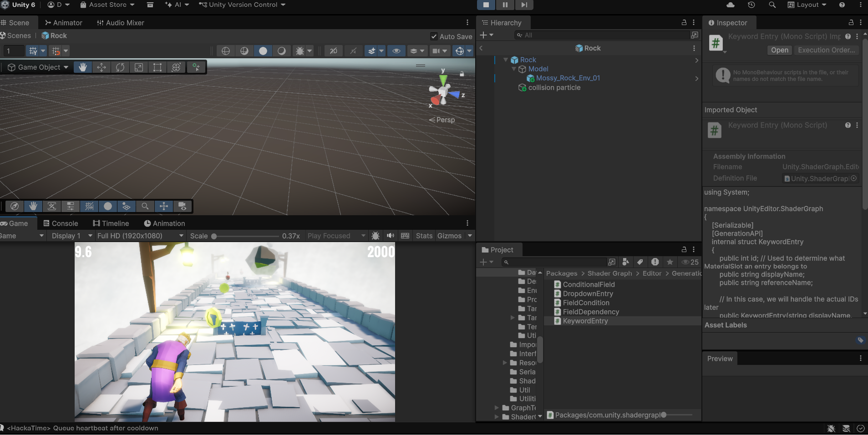Toggle scene visibility eye icon
This screenshot has width=868, height=435.
coord(396,51)
